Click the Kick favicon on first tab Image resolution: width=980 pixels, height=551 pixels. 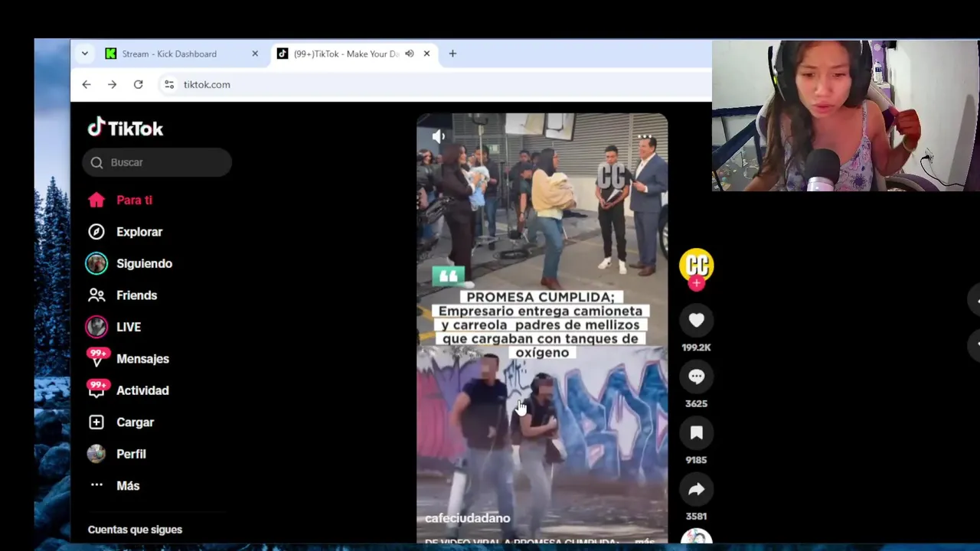coord(111,54)
